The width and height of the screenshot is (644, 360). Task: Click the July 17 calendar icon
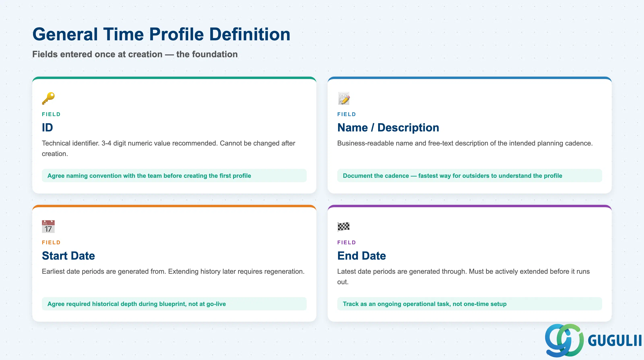pos(48,226)
